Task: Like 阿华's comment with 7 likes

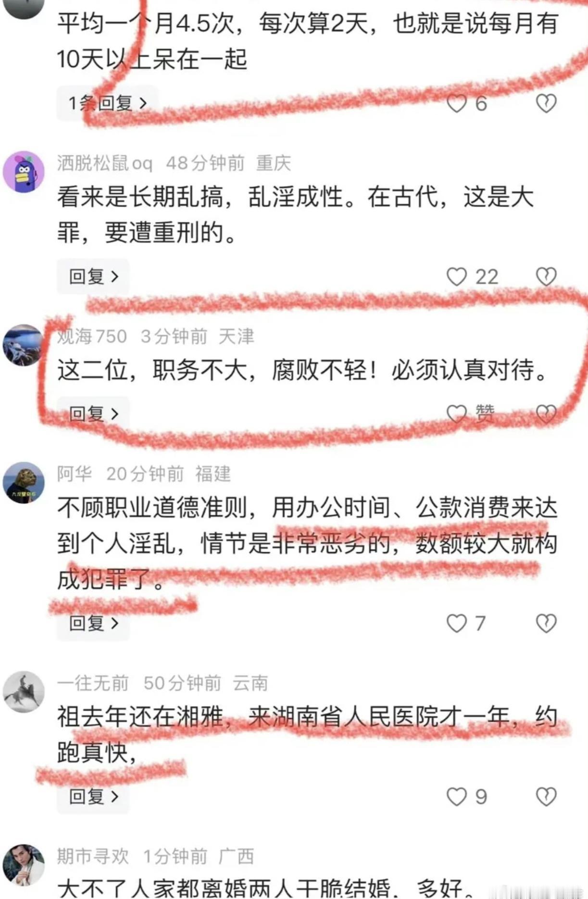Action: [456, 623]
